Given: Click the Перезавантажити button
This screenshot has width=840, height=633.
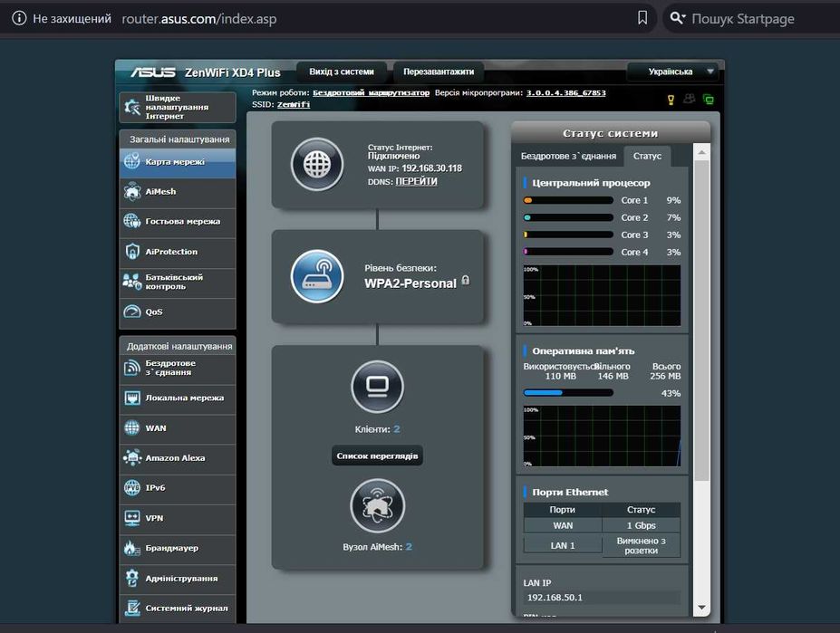Looking at the screenshot, I should click(439, 72).
